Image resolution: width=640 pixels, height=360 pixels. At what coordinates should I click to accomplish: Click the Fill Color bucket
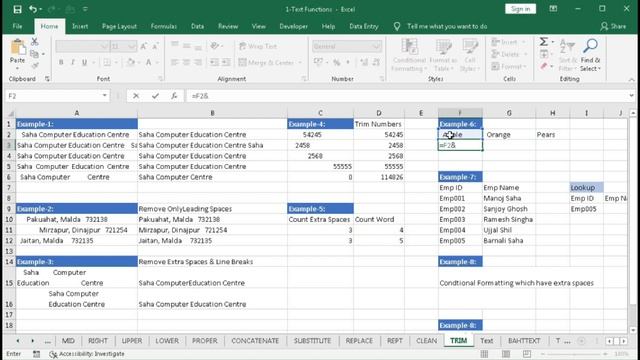131,62
